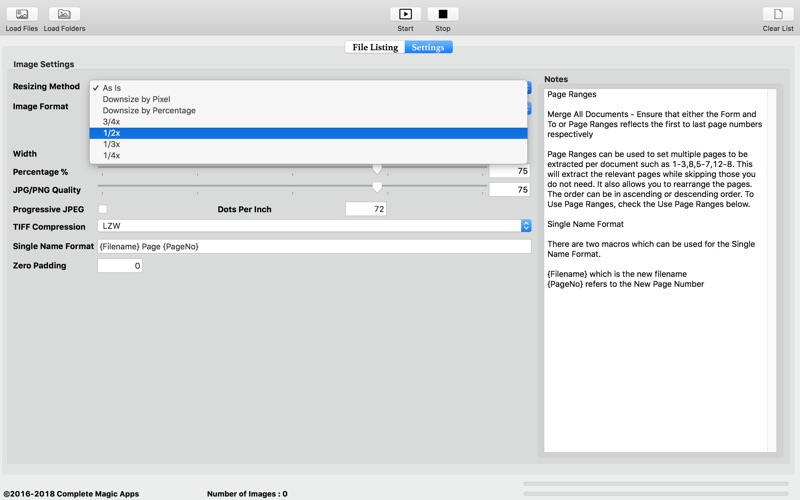Click the ©2016-2018 Complete Magic Apps text
800x500 pixels.
click(x=71, y=493)
